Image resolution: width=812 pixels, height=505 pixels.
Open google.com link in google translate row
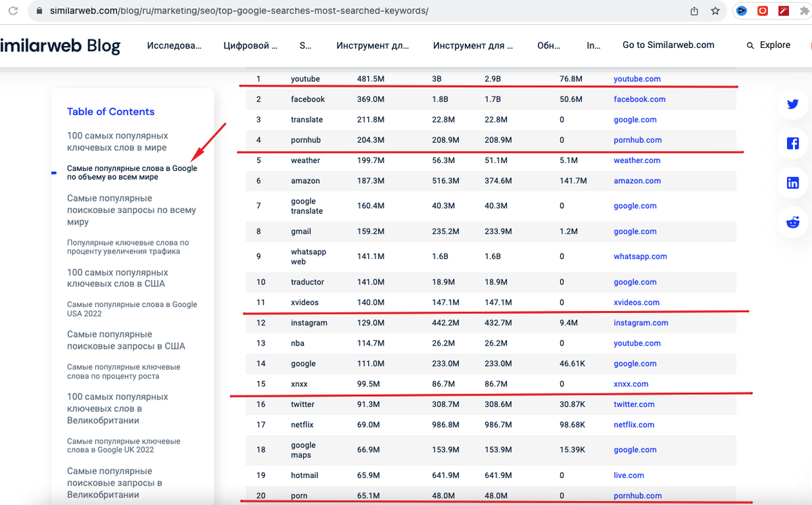[x=635, y=206]
